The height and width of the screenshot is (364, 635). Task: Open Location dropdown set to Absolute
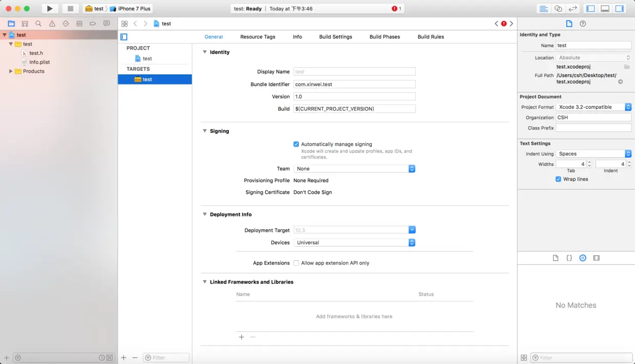point(594,58)
